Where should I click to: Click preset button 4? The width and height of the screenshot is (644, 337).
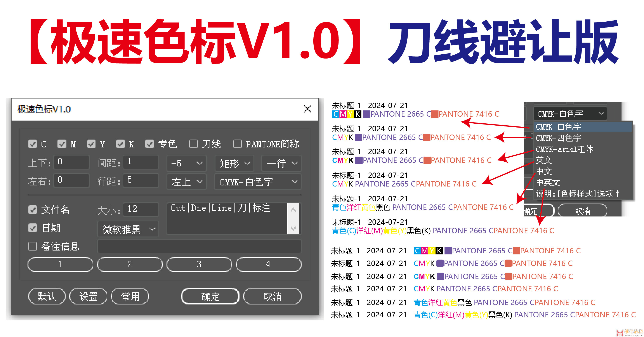tap(269, 264)
